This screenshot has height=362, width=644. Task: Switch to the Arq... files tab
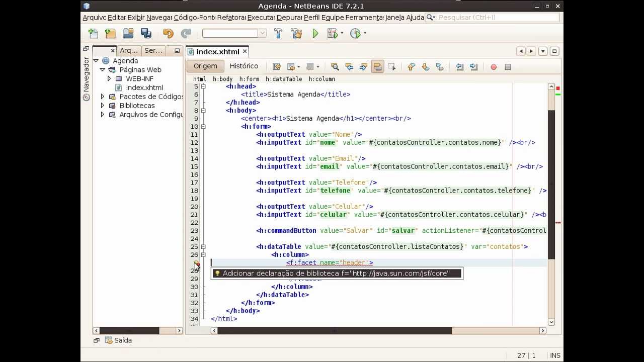[129, 51]
